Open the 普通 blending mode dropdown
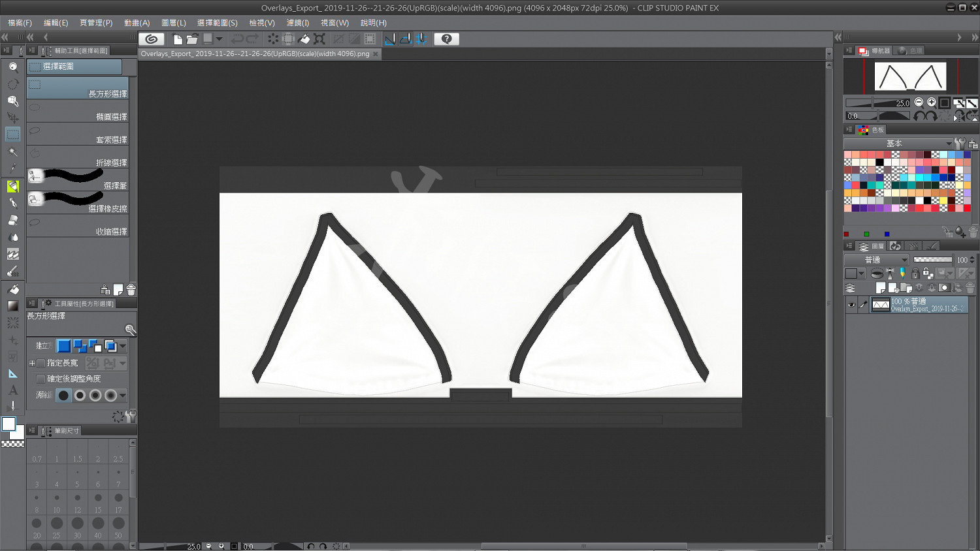Screen dimensions: 980x551 (877, 260)
